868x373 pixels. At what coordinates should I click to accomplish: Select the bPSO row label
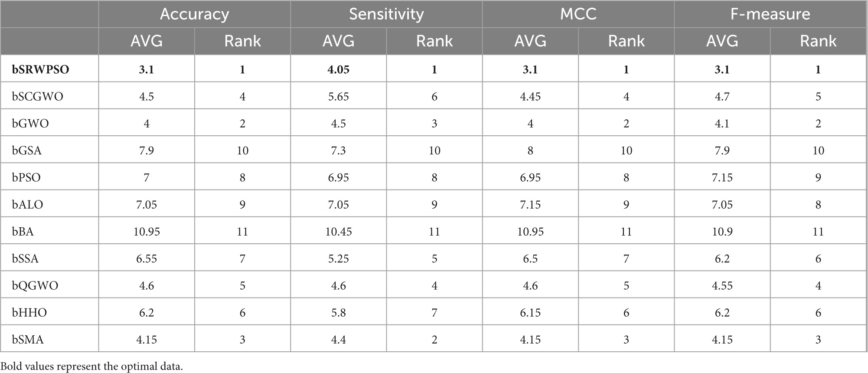coord(26,177)
